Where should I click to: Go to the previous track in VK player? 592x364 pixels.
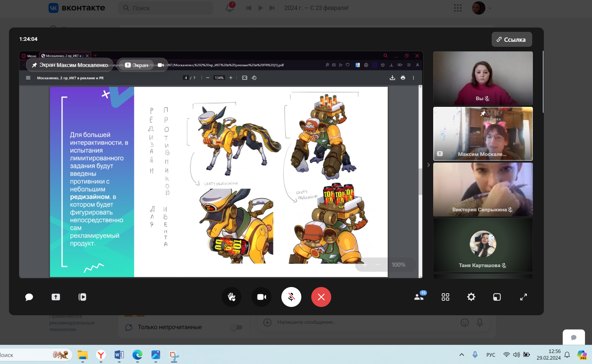point(248,8)
